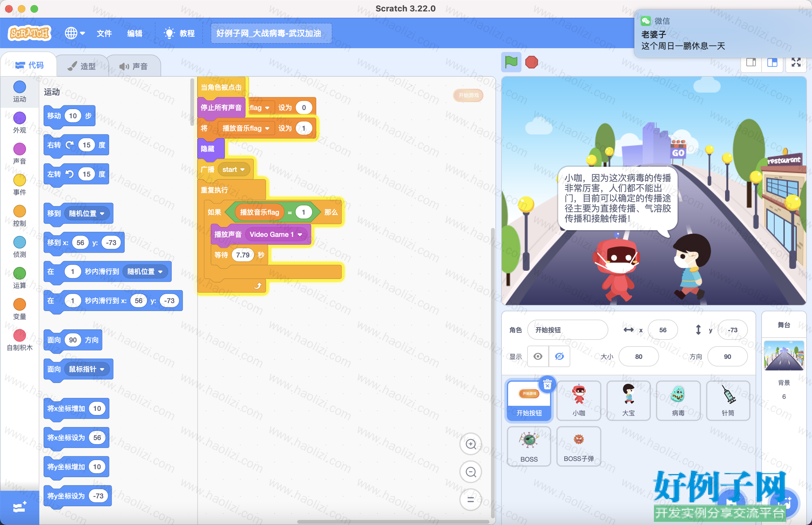Select the 变量 block category
Image resolution: width=812 pixels, height=525 pixels.
(19, 309)
